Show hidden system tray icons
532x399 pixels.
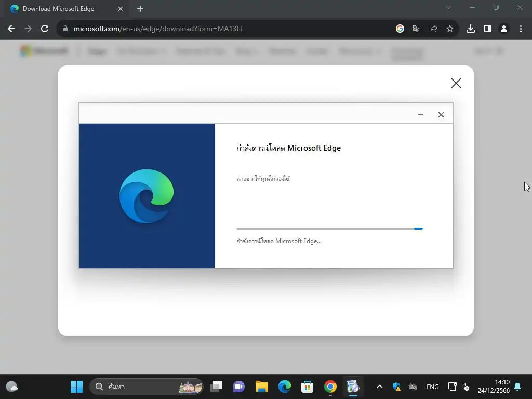click(380, 387)
